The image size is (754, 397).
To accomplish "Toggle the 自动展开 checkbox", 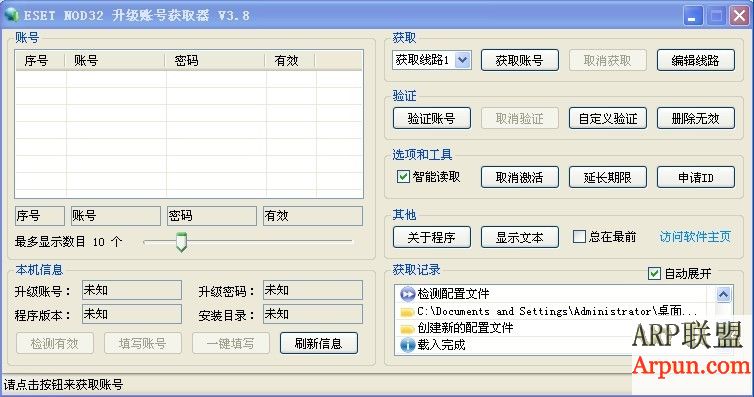I will [654, 273].
